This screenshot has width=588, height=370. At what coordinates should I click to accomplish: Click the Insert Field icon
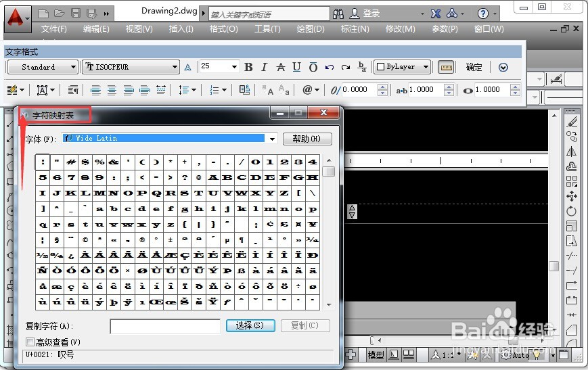point(244,89)
